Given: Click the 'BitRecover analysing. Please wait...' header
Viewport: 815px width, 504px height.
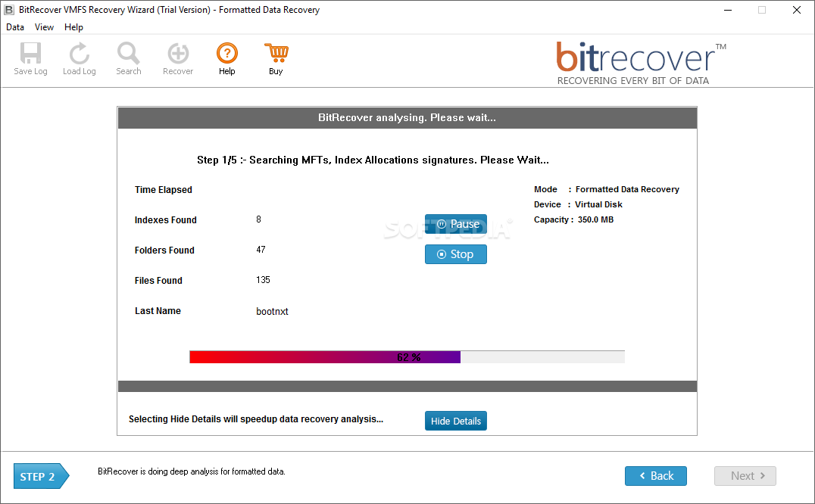Looking at the screenshot, I should 407,118.
